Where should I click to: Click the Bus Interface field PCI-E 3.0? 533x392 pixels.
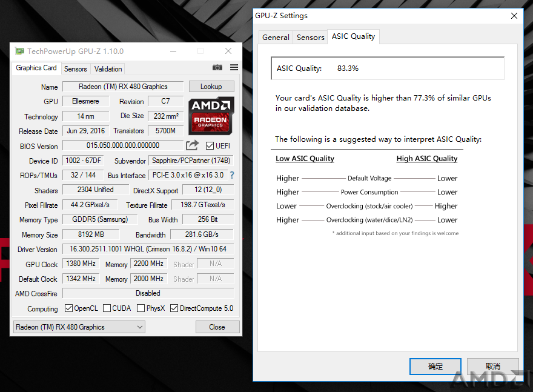(x=188, y=175)
